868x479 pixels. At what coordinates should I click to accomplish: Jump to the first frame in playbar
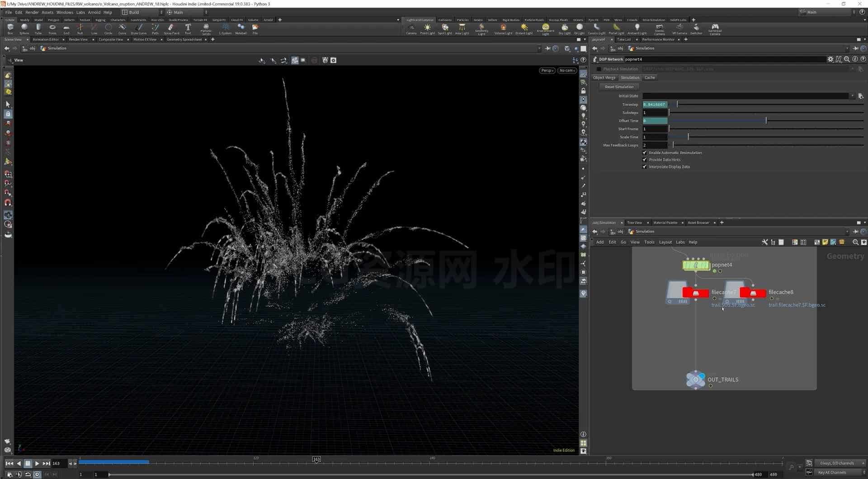(x=9, y=463)
